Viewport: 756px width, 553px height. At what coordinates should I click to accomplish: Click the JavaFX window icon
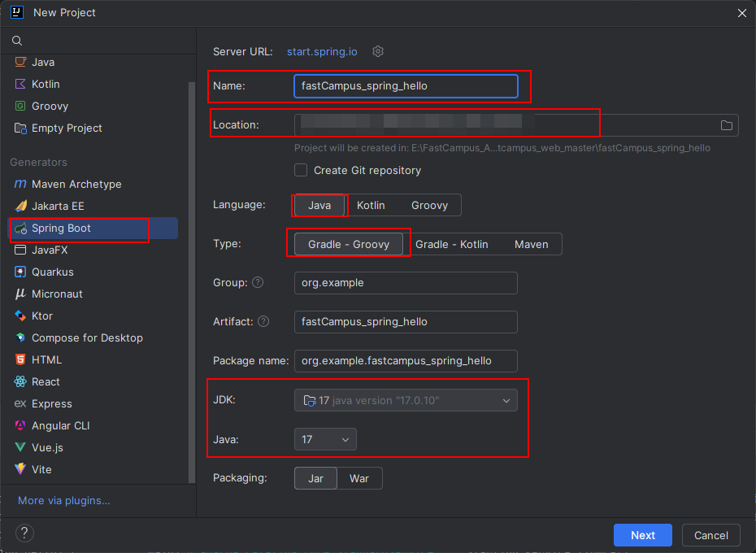20,250
